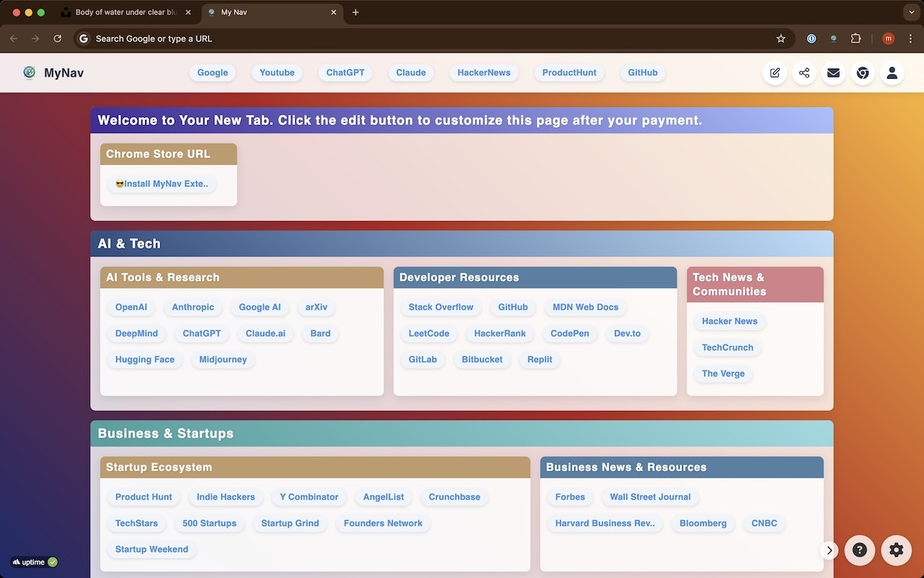This screenshot has height=578, width=924.
Task: Open the Indie Hackers link
Action: [226, 497]
